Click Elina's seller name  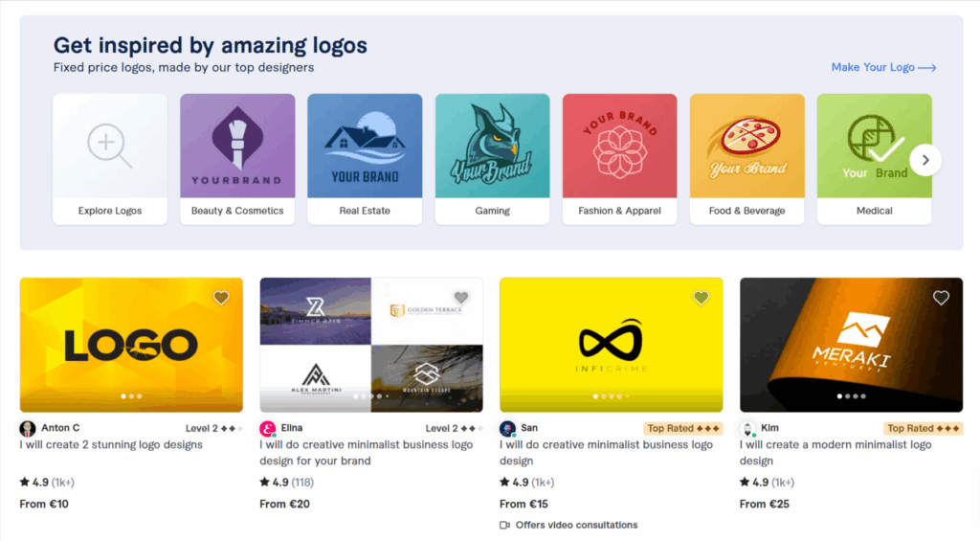point(291,428)
